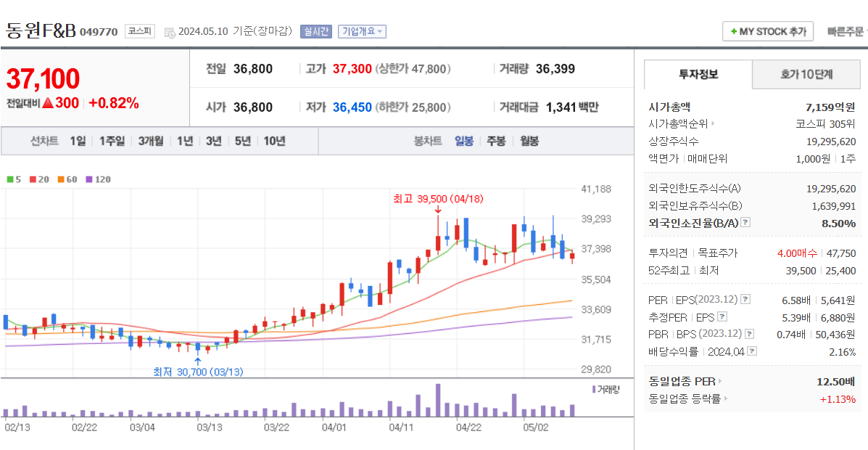This screenshot has height=450, width=868.
Task: Click the 시가총액 value 7,159억원
Action: 830,107
